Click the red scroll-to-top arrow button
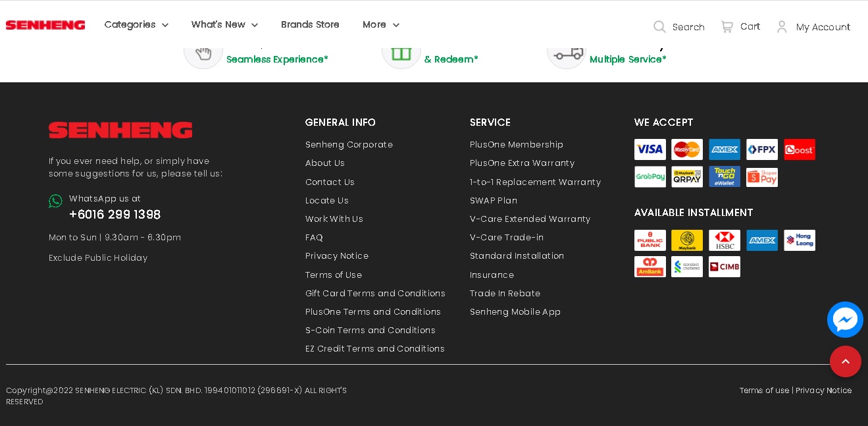Screen dimensions: 868x426 click(x=845, y=361)
